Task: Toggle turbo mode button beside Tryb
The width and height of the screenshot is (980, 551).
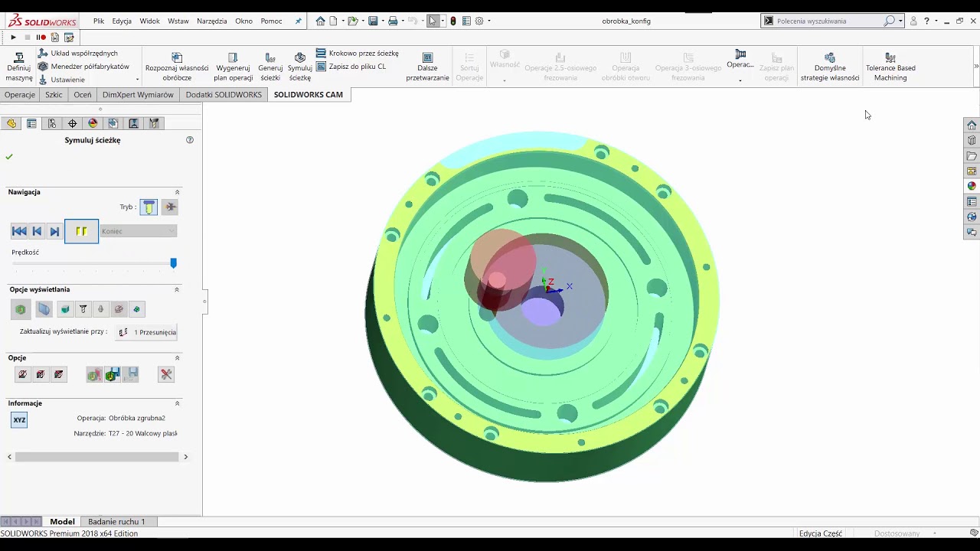Action: pyautogui.click(x=170, y=207)
